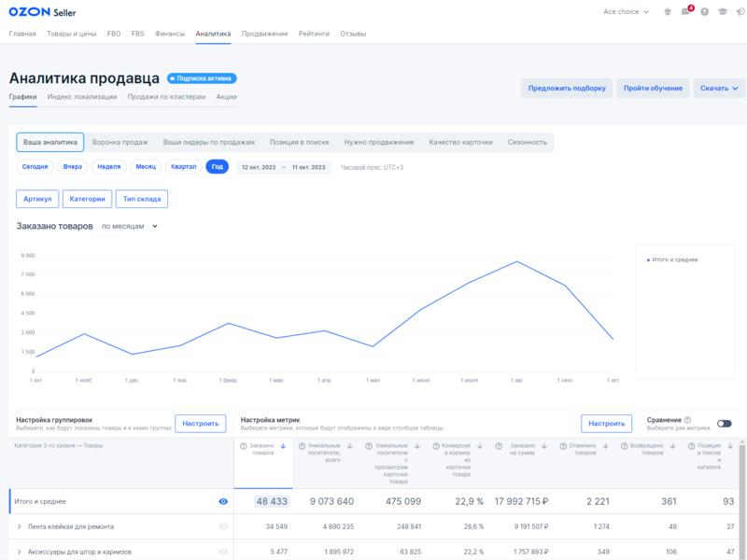Toggle visibility eye for 'Лента клейкая для ремонта'
Image resolution: width=747 pixels, height=560 pixels.
coord(223,527)
